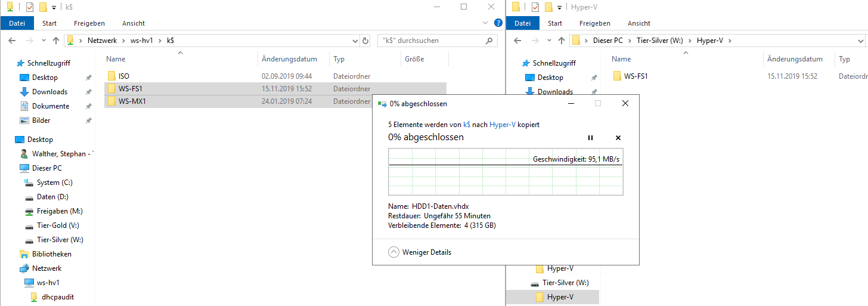The image size is (868, 306).
Task: Refresh the k$ folder view
Action: tap(365, 41)
